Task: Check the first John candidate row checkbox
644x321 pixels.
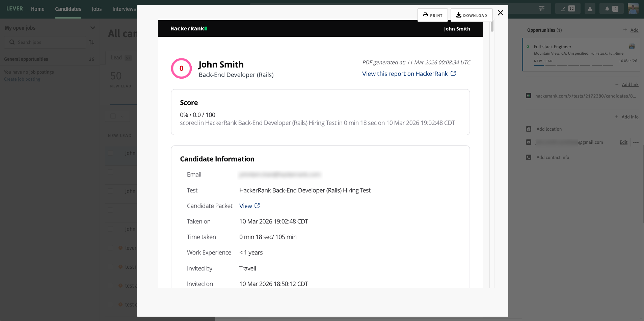Action: click(110, 153)
